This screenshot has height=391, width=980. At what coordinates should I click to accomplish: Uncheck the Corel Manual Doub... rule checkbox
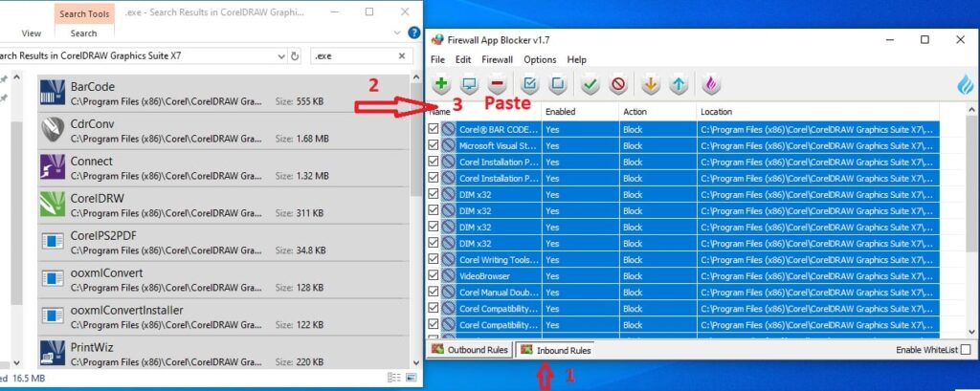(x=434, y=292)
